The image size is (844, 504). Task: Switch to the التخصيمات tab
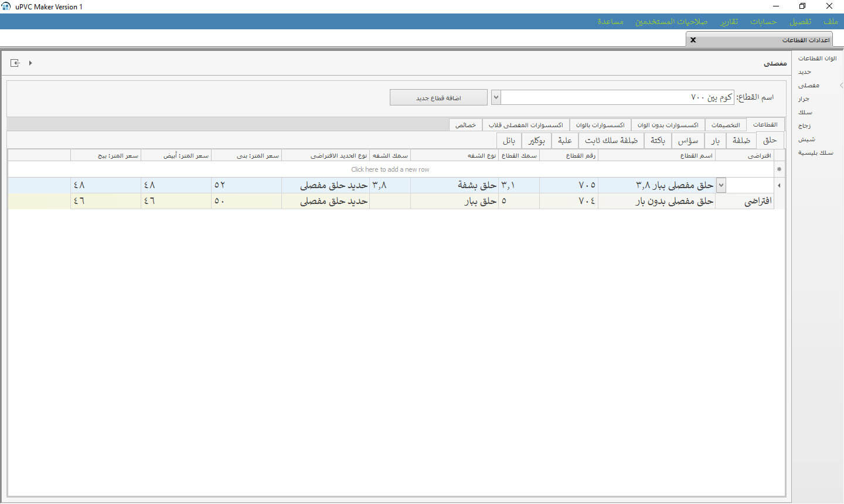(726, 125)
